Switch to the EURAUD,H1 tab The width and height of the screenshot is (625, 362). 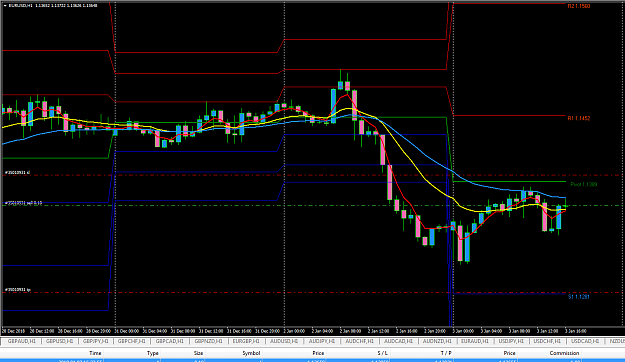point(474,341)
